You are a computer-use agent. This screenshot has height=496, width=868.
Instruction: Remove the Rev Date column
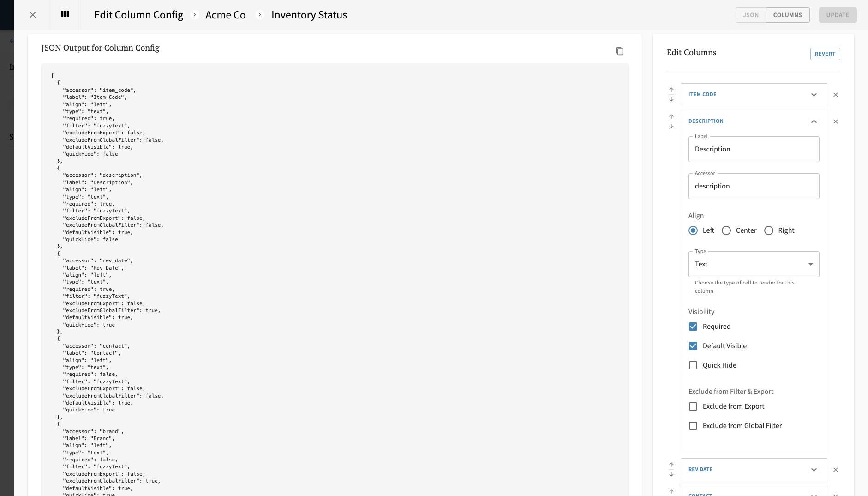(835, 470)
